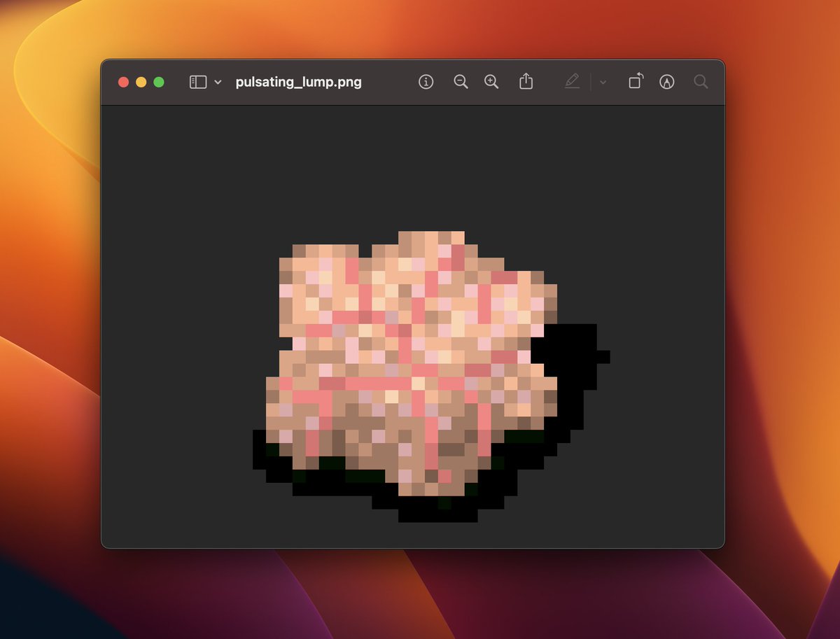Show the image info inspector
The height and width of the screenshot is (639, 840).
[426, 82]
